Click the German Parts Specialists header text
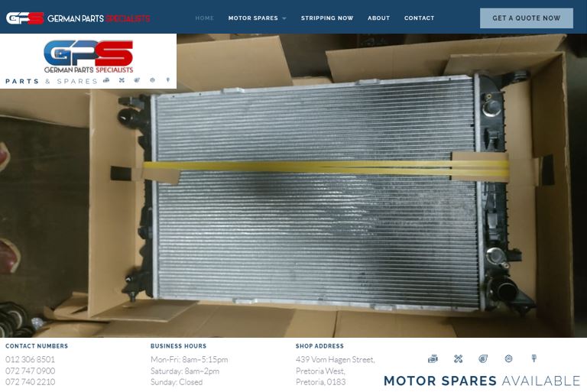Screen dimensions: 587x392 (x=99, y=18)
